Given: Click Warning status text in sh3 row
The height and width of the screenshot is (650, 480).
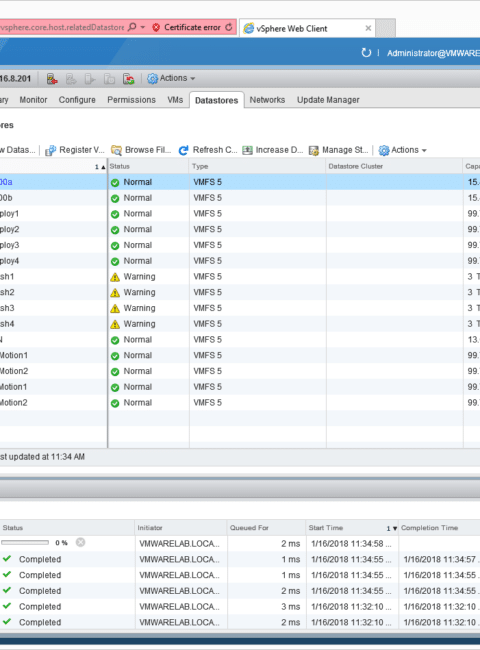Looking at the screenshot, I should click(139, 308).
